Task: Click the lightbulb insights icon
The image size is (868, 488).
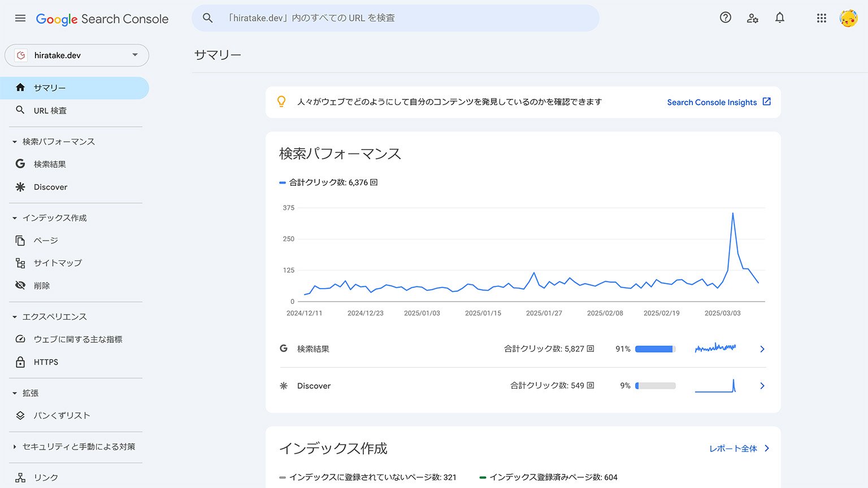Action: [x=281, y=102]
